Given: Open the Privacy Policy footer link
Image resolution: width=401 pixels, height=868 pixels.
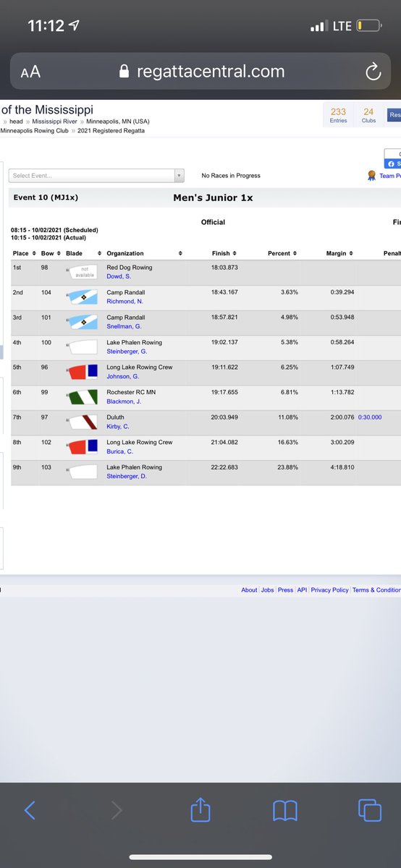Looking at the screenshot, I should (x=330, y=590).
